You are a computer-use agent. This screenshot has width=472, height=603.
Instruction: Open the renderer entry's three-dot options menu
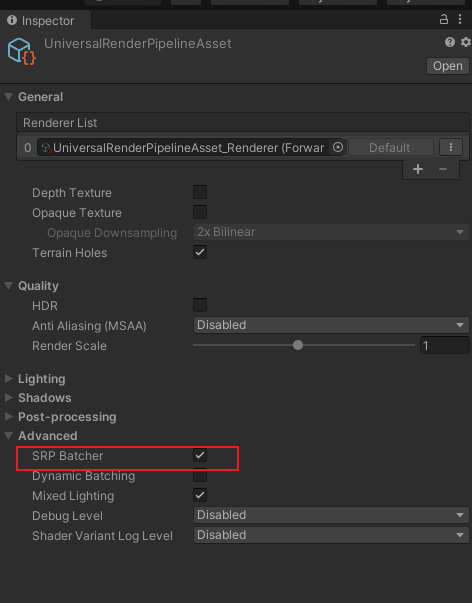pyautogui.click(x=451, y=147)
